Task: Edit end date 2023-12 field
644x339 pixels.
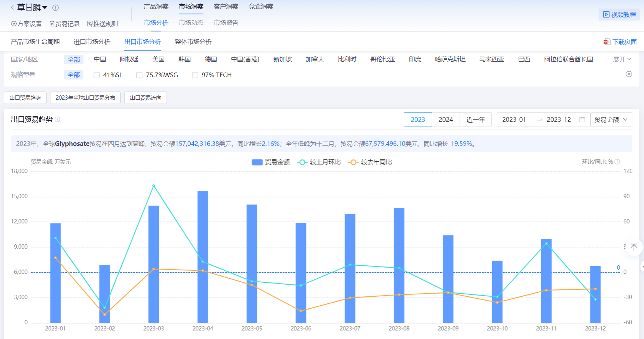Action: click(559, 119)
